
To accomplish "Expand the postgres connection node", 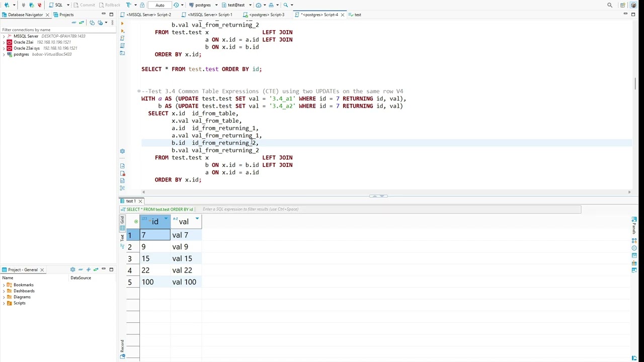I will pos(4,54).
